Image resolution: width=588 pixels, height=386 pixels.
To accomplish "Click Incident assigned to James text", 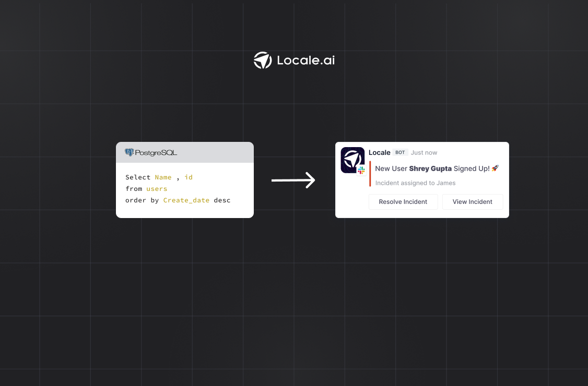I will pos(416,183).
